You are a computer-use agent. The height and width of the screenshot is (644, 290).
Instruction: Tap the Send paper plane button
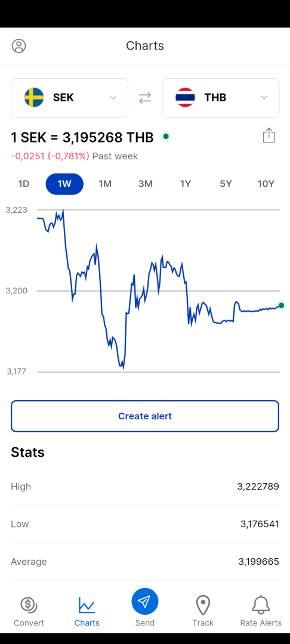145,602
